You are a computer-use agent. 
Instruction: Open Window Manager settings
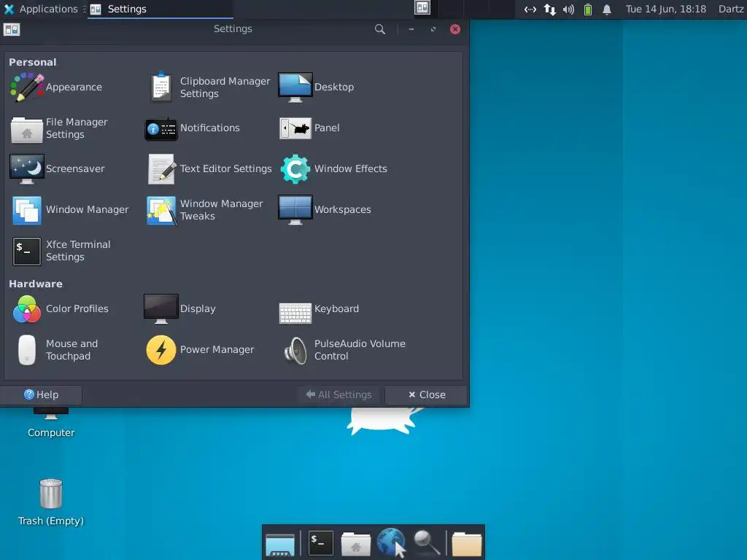tap(71, 209)
